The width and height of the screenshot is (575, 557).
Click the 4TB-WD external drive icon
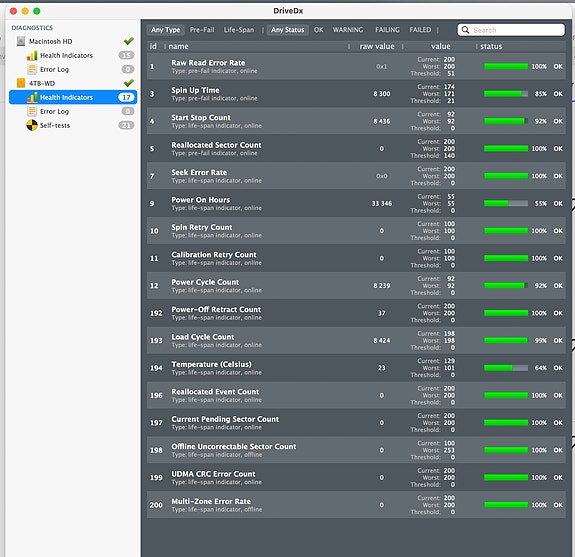point(21,83)
